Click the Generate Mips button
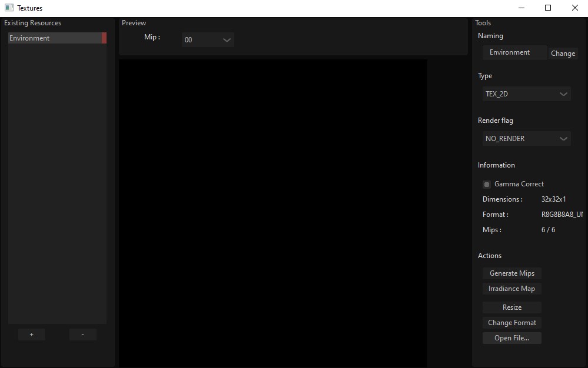 (512, 273)
